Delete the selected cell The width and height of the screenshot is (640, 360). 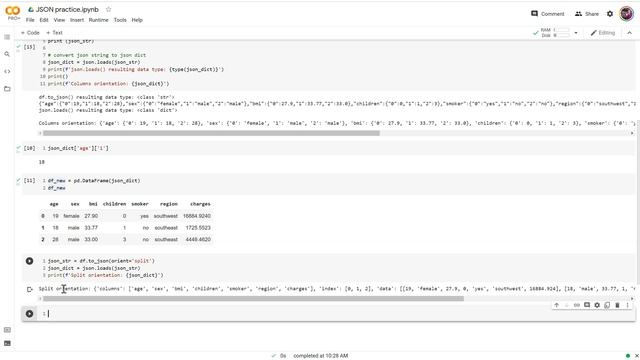(x=618, y=305)
